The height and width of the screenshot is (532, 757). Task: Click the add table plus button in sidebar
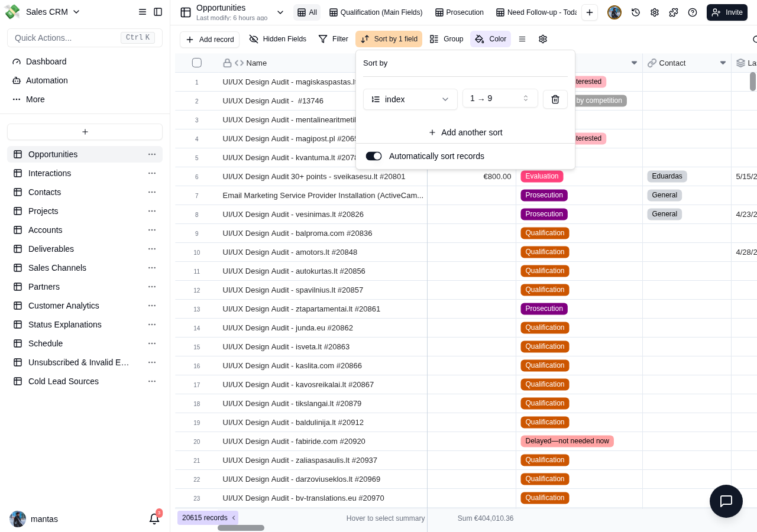coord(85,132)
